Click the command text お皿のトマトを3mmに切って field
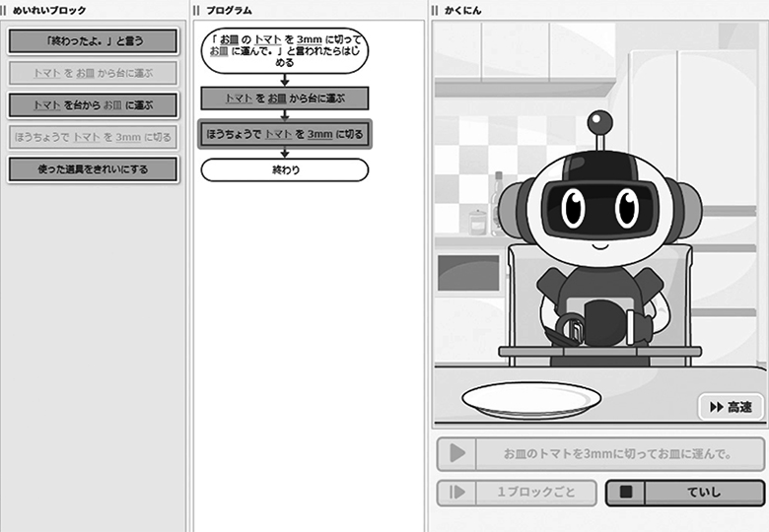 coord(616,454)
